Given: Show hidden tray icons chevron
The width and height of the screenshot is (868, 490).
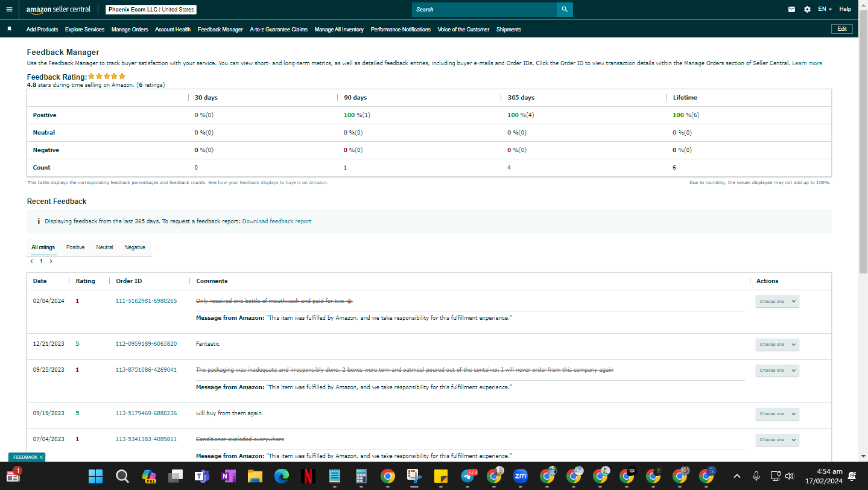Looking at the screenshot, I should click(737, 476).
